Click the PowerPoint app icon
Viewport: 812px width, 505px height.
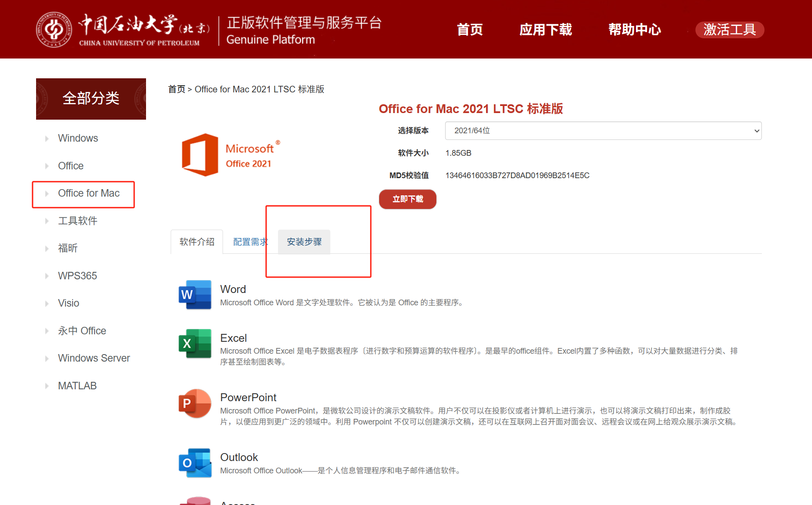[x=195, y=403]
